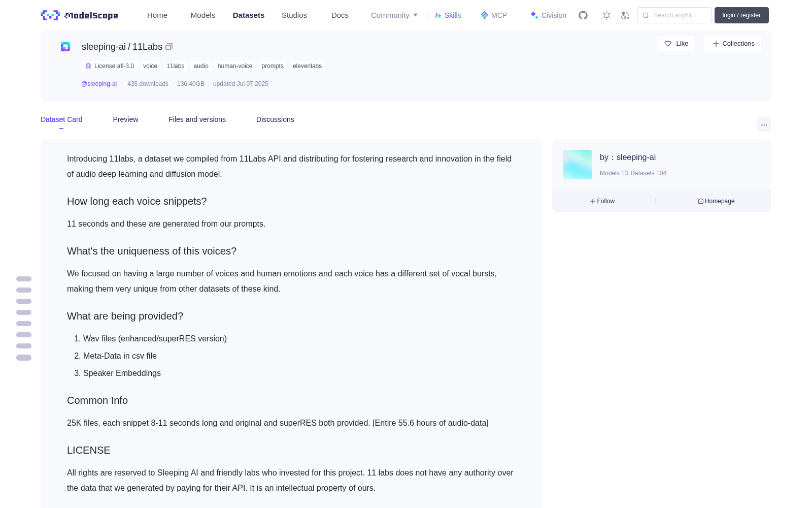Jump to first section via outline marker
Viewport: 812px width, 508px height.
(x=24, y=279)
